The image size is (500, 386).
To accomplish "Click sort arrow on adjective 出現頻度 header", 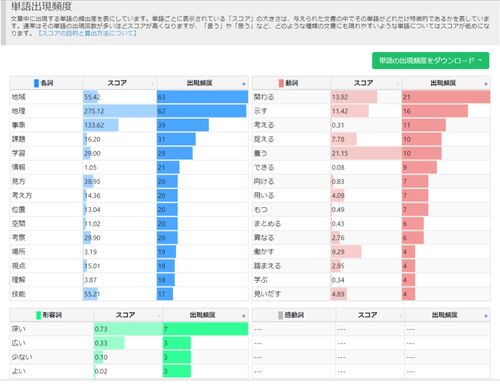I will (244, 316).
